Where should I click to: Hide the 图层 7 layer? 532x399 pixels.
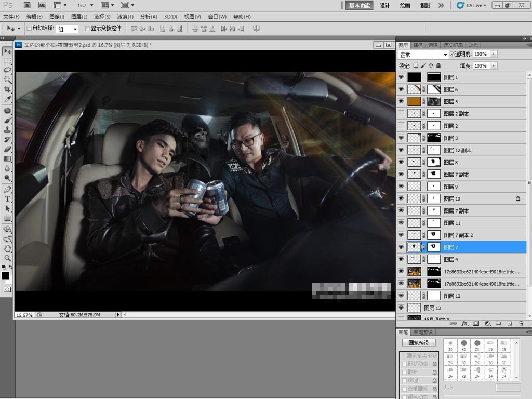[401, 247]
